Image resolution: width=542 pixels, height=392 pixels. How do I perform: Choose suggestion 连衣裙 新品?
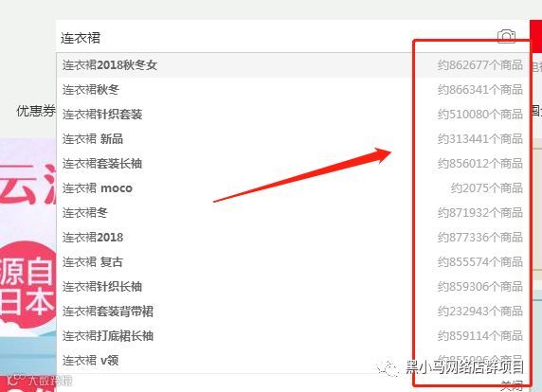293,139
